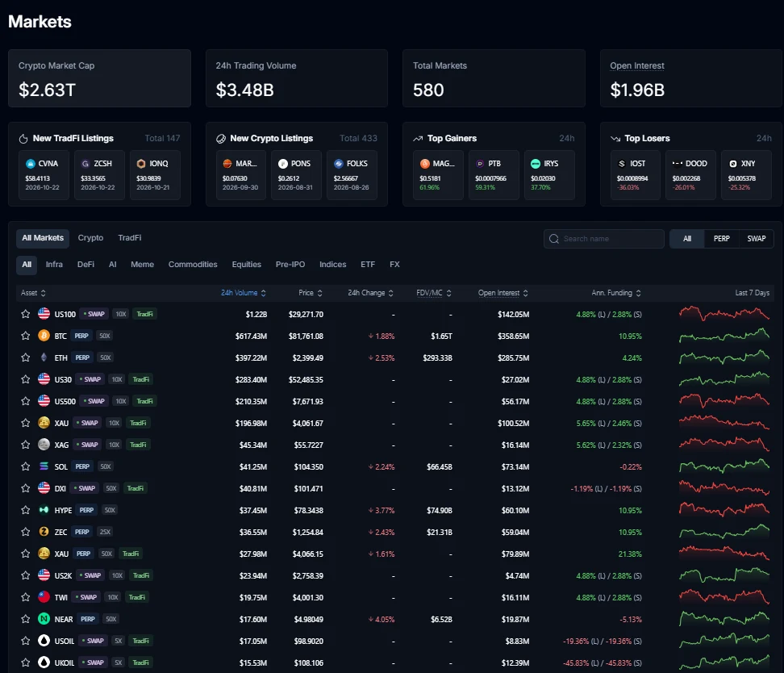Viewport: 784px width, 673px height.
Task: Click the ZEC coin icon
Action: coord(44,532)
